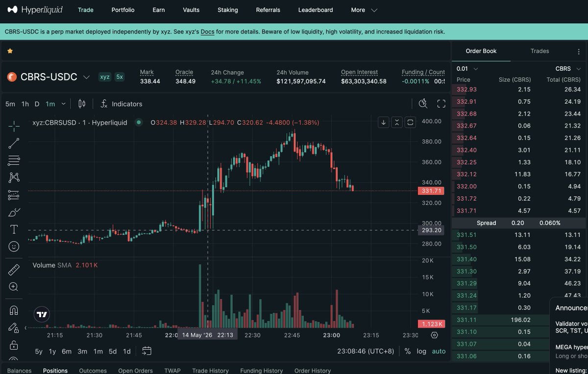Expand the More menu in navigation
588x374 pixels.
point(364,10)
